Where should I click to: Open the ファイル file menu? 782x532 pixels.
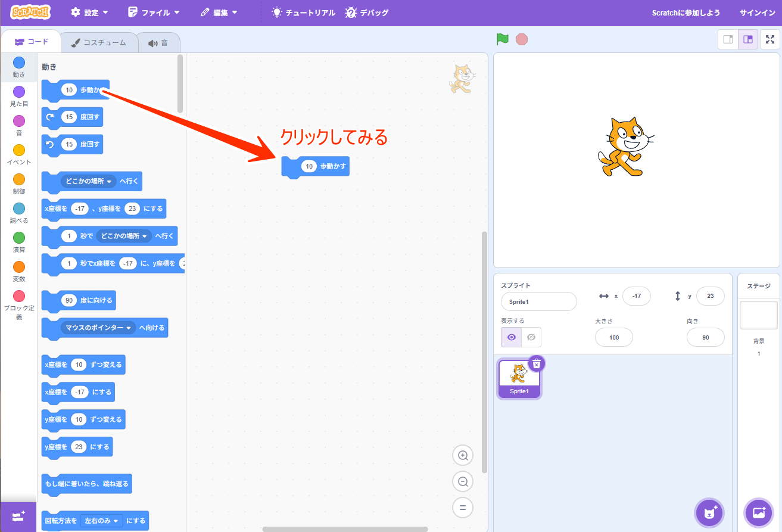[154, 13]
